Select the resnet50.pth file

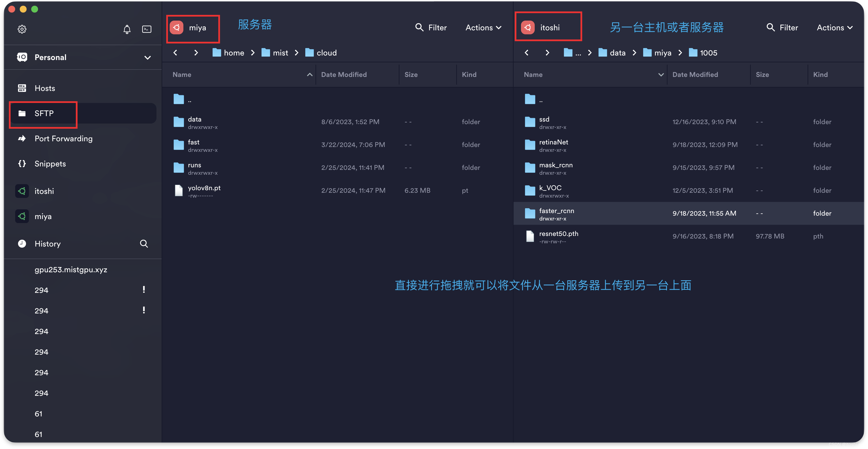[x=689, y=237]
